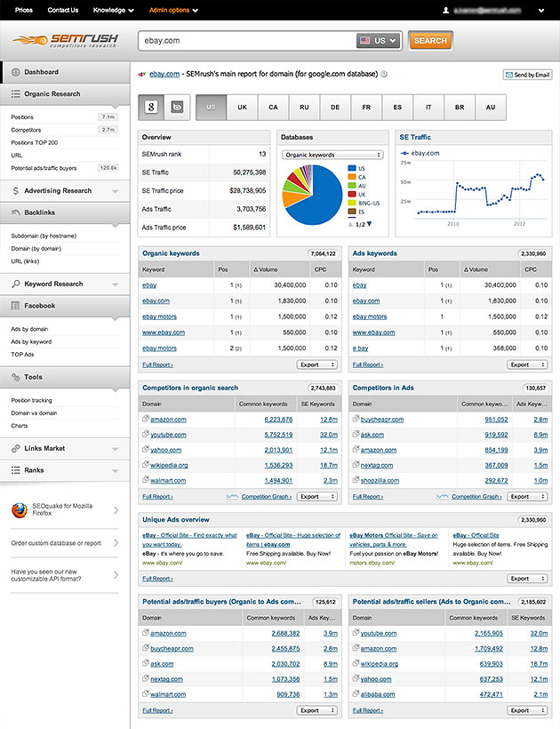Open external link icon beside youtube.com in sellers table
Viewport: 560px width, 729px height.
coord(356,633)
